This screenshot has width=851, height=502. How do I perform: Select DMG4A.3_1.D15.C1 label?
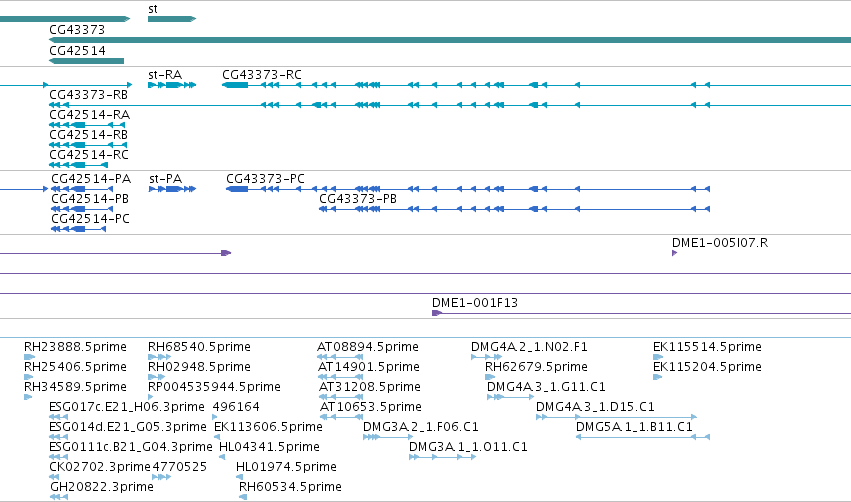point(595,407)
